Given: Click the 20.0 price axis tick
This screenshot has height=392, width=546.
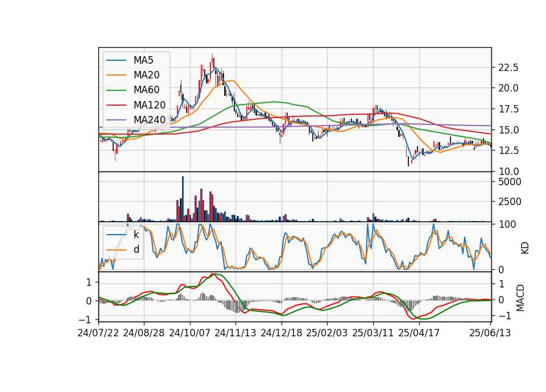Looking at the screenshot, I should 508,88.
